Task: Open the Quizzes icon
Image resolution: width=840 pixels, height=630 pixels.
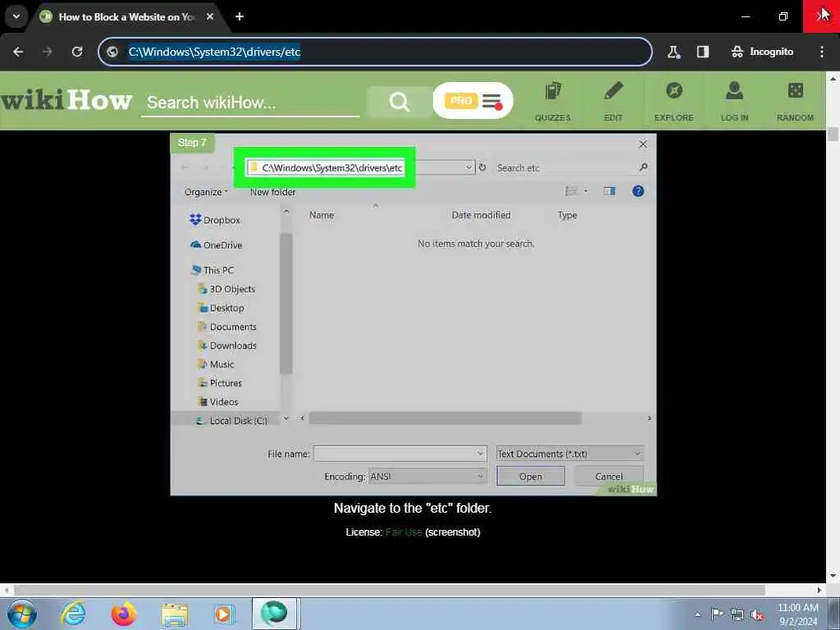Action: coord(552,101)
